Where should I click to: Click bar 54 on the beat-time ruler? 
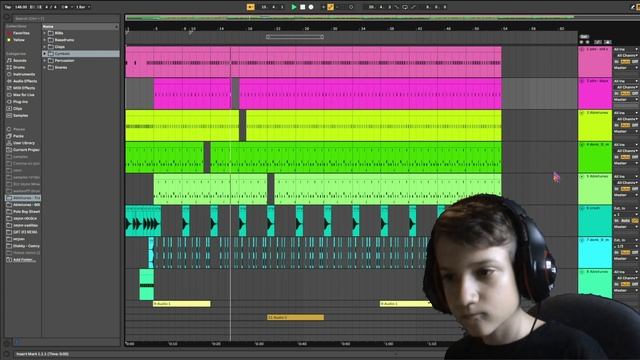(505, 29)
